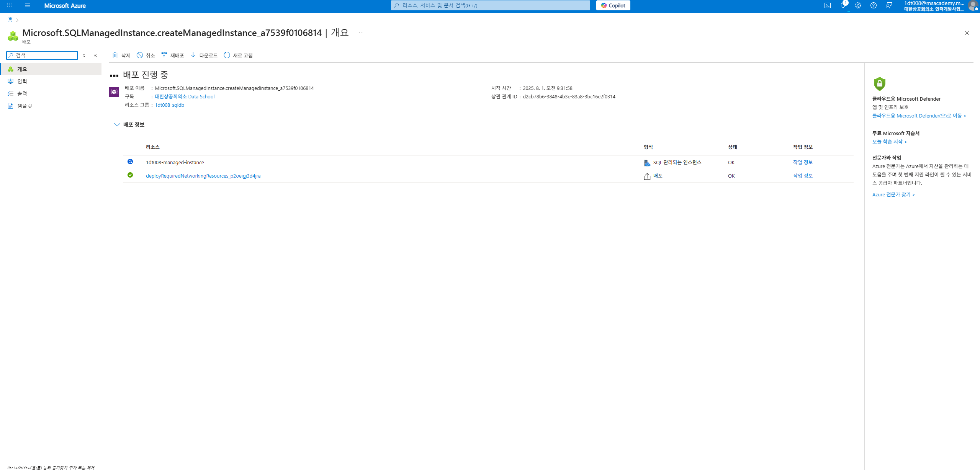Open the ellipsis menu beside page title
The height and width of the screenshot is (470, 980).
(361, 33)
